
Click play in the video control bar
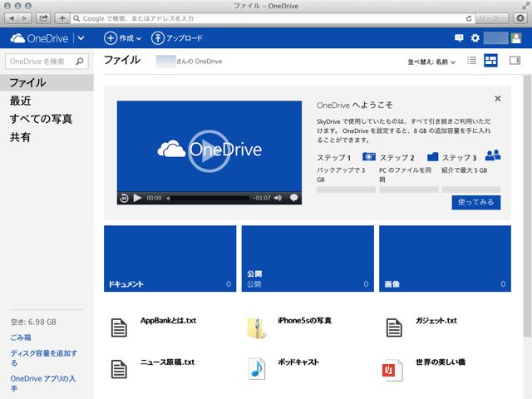(x=137, y=198)
